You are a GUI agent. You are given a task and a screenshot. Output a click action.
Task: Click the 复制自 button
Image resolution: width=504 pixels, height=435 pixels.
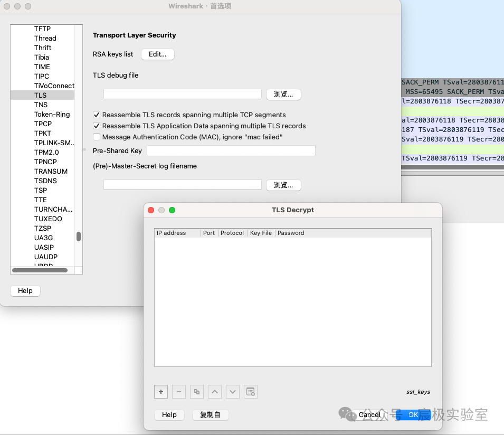(x=210, y=415)
